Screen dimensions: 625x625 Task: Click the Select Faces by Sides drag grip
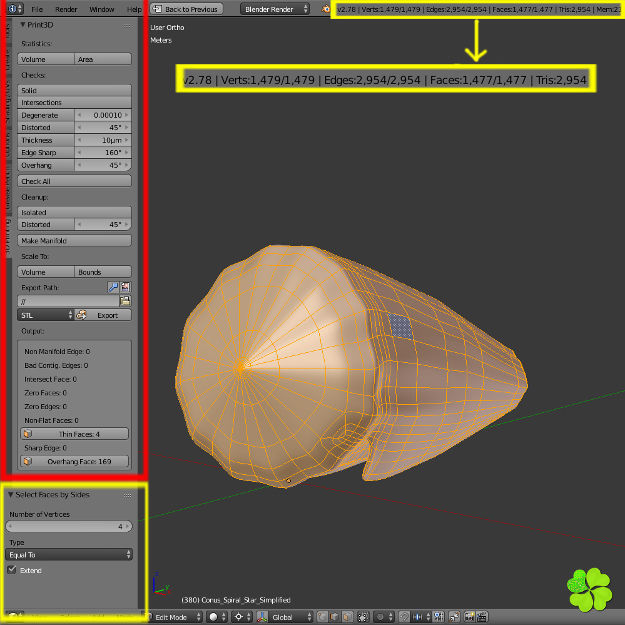pos(128,495)
